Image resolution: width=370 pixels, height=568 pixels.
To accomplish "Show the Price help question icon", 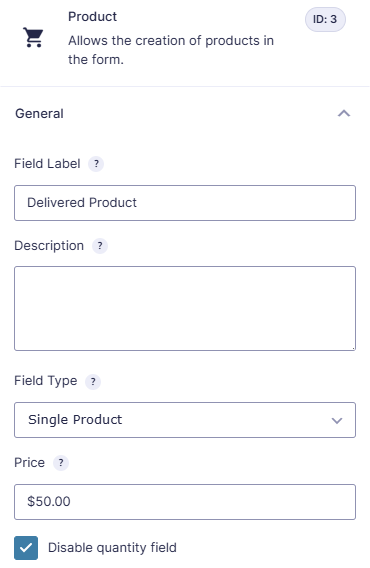I will coord(61,463).
